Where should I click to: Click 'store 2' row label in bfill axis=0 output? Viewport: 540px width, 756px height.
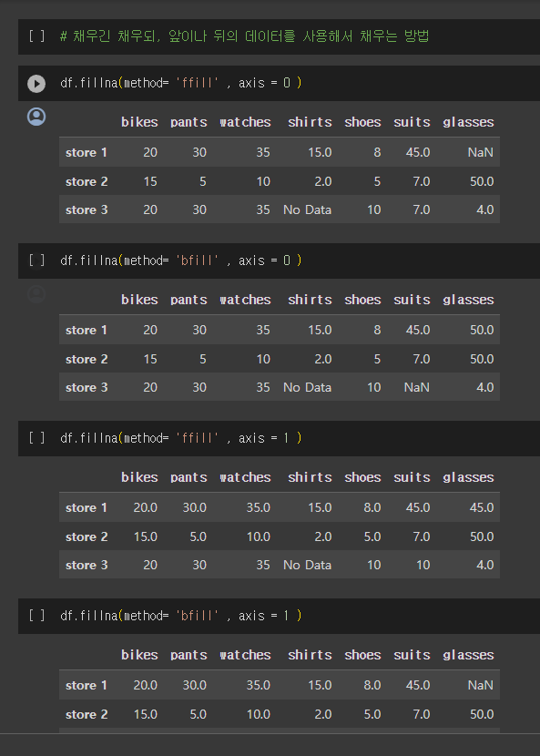pyautogui.click(x=87, y=359)
